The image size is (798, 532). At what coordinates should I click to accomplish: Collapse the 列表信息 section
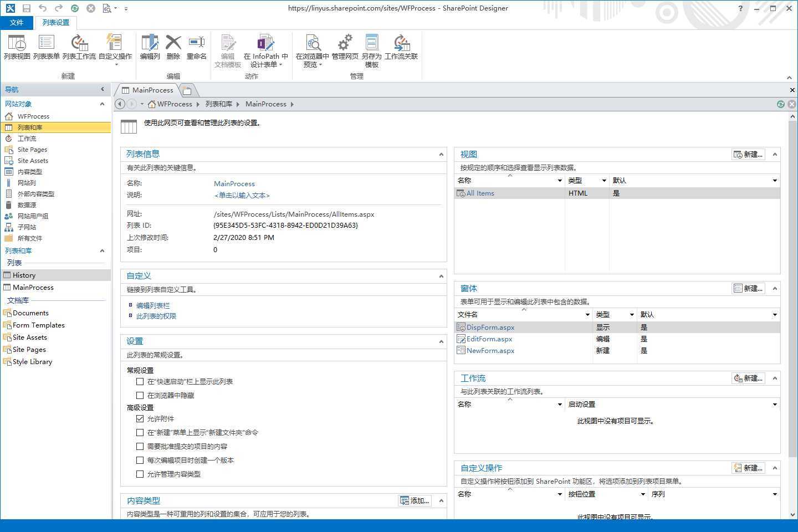441,155
